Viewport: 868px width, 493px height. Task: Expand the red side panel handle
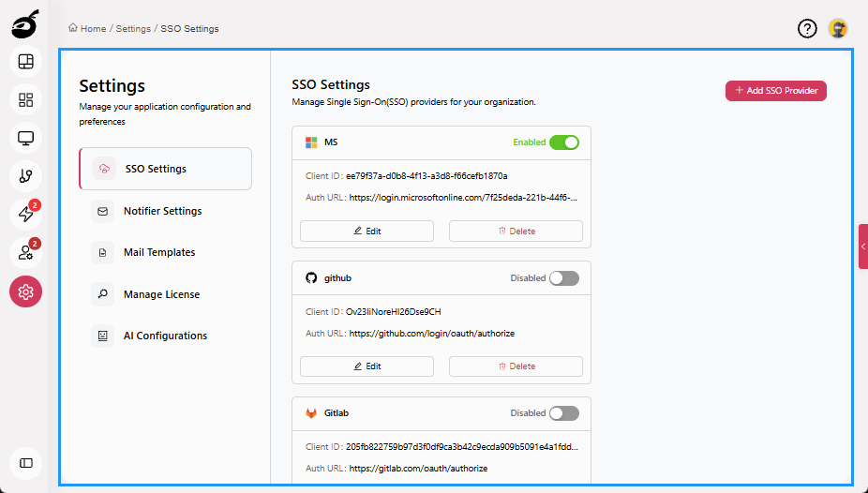click(x=863, y=246)
